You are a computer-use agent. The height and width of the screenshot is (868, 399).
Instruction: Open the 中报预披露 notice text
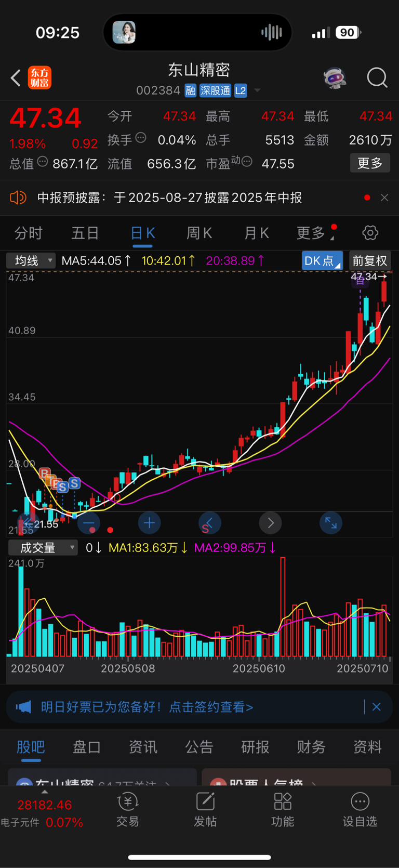pyautogui.click(x=169, y=198)
